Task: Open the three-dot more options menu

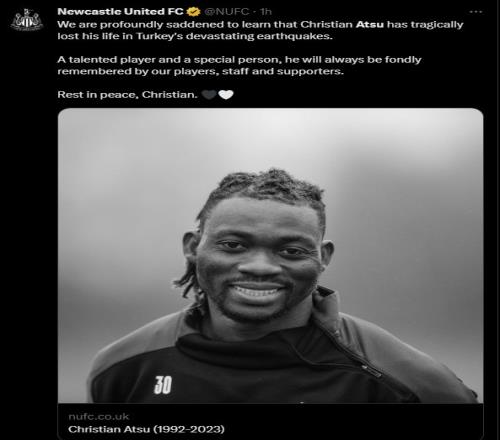Action: click(476, 12)
